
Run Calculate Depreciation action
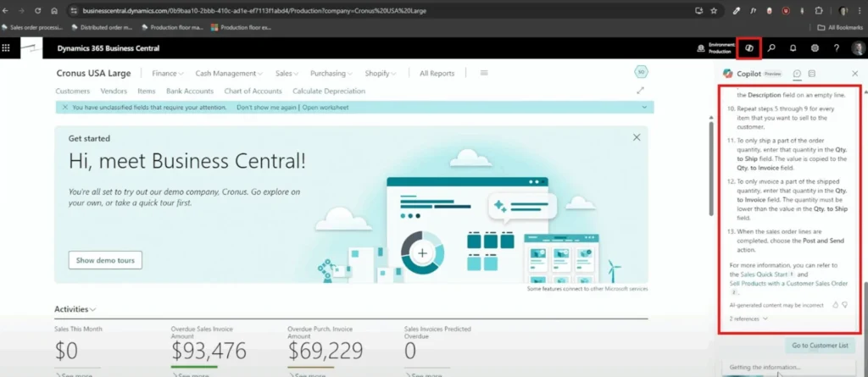coord(329,91)
